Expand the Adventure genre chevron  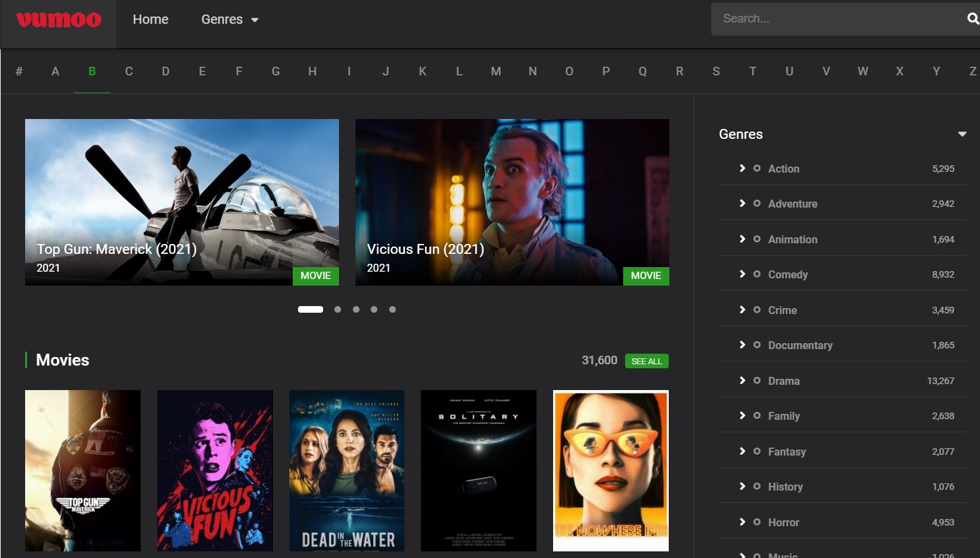tap(742, 203)
